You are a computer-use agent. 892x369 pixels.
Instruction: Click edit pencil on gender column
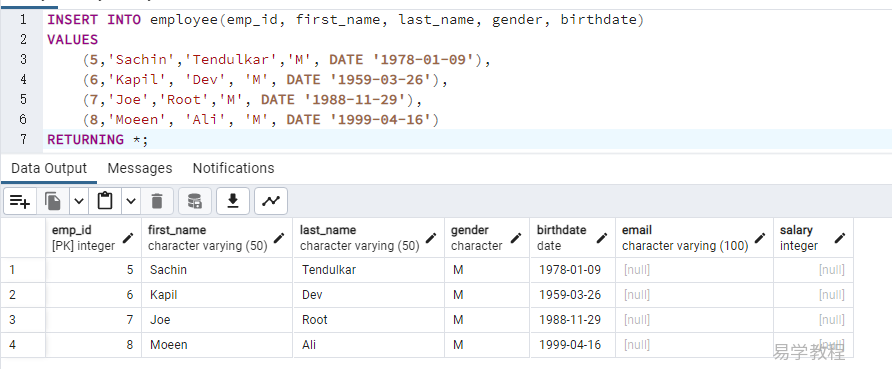pos(516,238)
